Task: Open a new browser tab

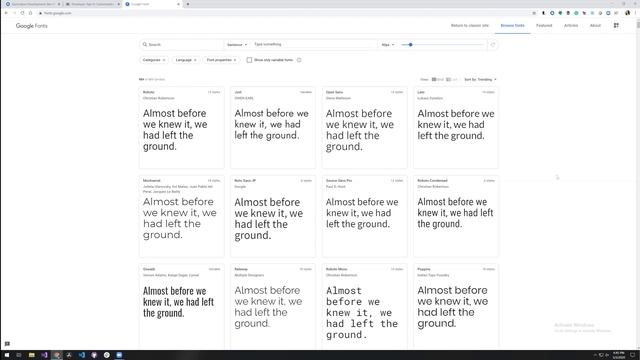Action: pyautogui.click(x=188, y=4)
